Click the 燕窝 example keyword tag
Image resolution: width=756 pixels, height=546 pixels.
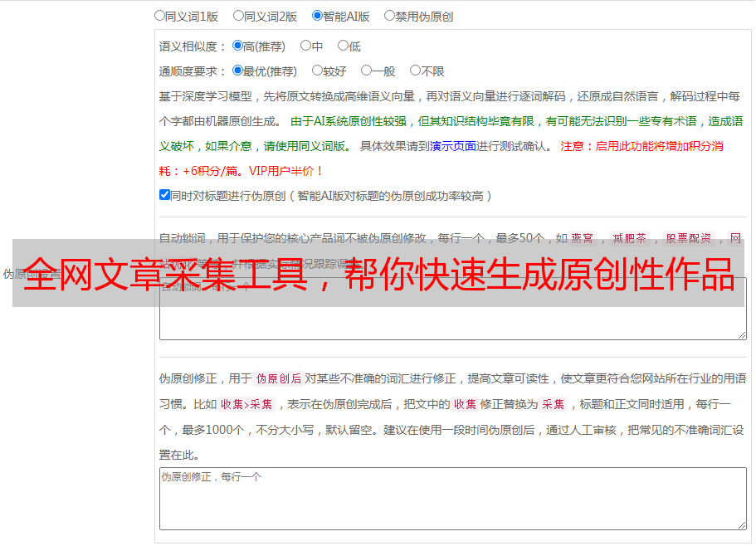click(582, 238)
